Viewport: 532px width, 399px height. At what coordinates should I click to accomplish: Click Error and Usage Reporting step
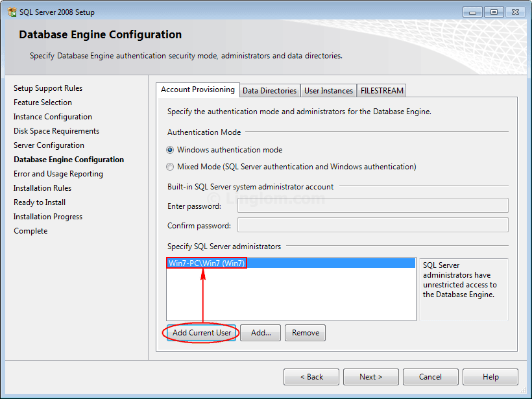tap(58, 174)
